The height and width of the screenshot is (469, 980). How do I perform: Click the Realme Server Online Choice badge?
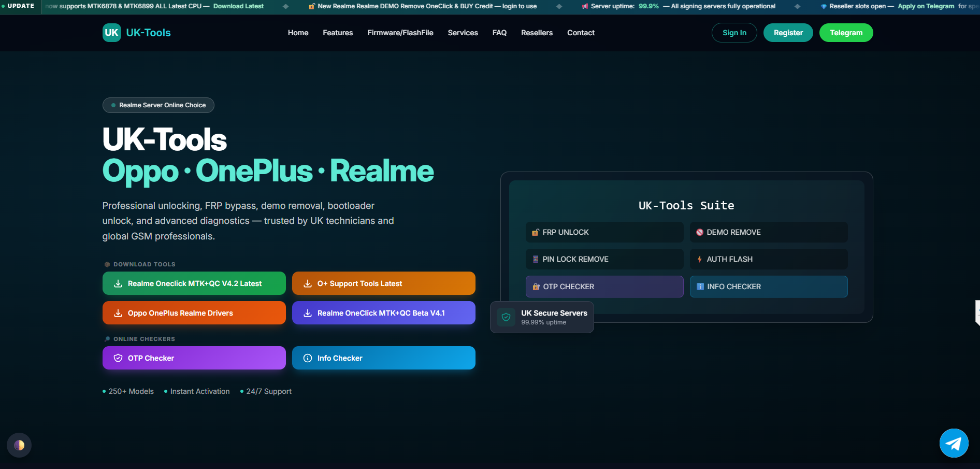(x=158, y=105)
